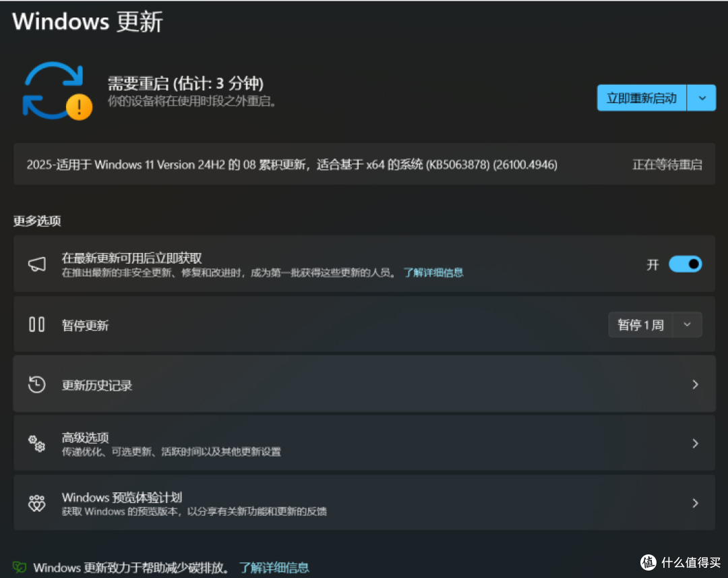Open Windows 预览体验计划 settings

point(364,502)
